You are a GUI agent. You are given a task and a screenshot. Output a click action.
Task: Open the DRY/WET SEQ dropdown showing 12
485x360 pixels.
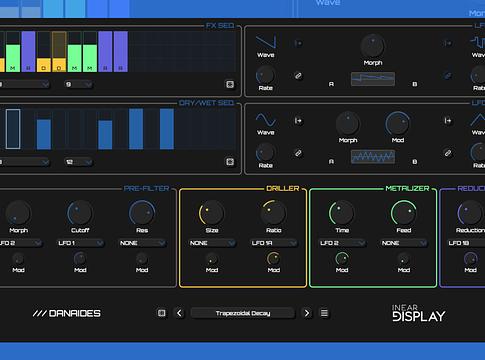tap(78, 162)
